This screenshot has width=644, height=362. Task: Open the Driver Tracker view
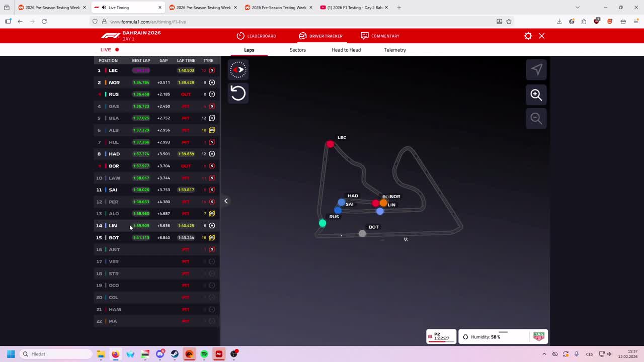pyautogui.click(x=320, y=36)
